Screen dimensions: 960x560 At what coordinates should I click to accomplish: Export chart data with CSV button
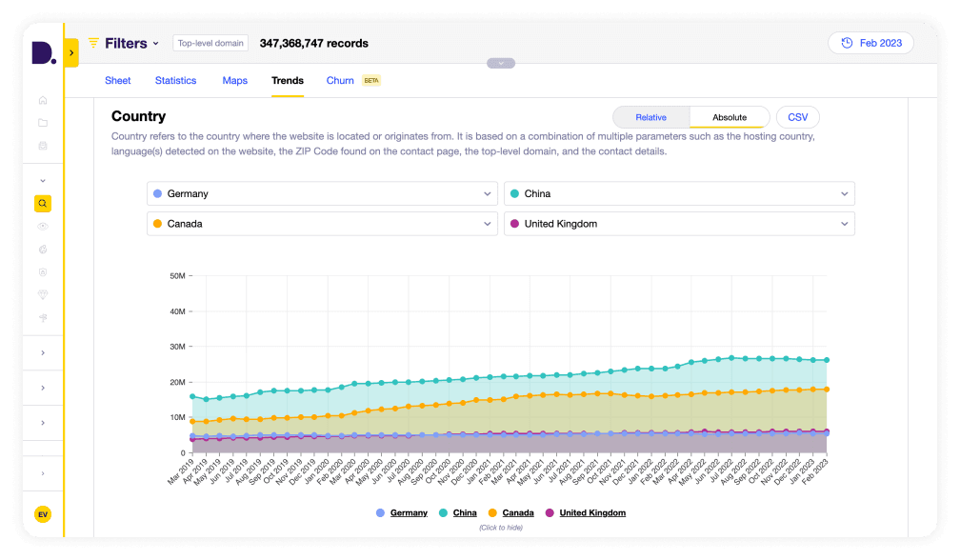pyautogui.click(x=798, y=117)
